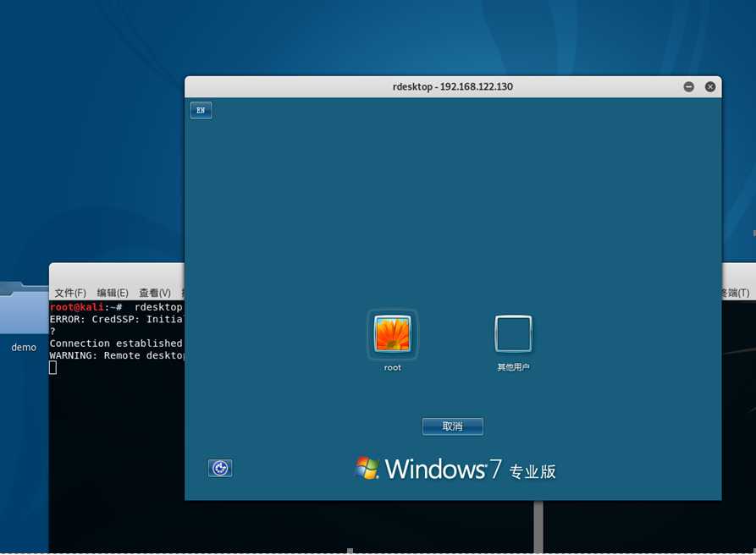The height and width of the screenshot is (555, 756).
Task: Click the rdesktop - 192.168.122.130 title bar
Action: pyautogui.click(x=453, y=86)
